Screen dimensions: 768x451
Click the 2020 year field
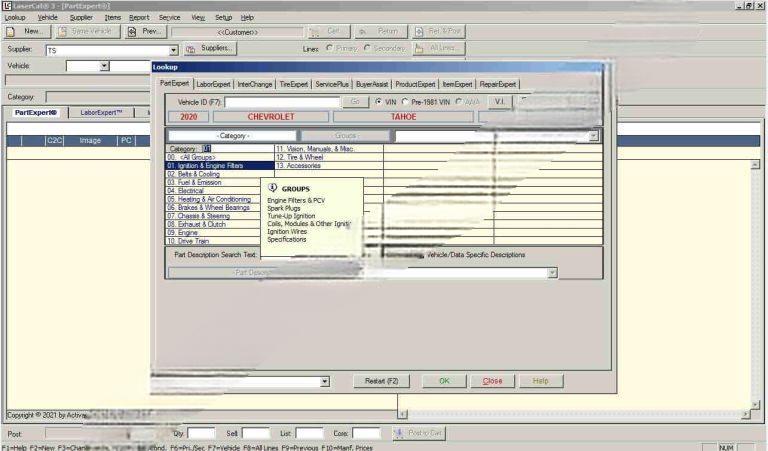(189, 117)
